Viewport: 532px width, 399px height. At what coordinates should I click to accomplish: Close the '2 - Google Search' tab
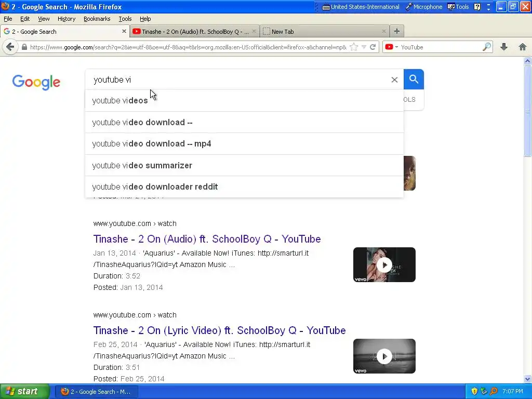point(124,31)
